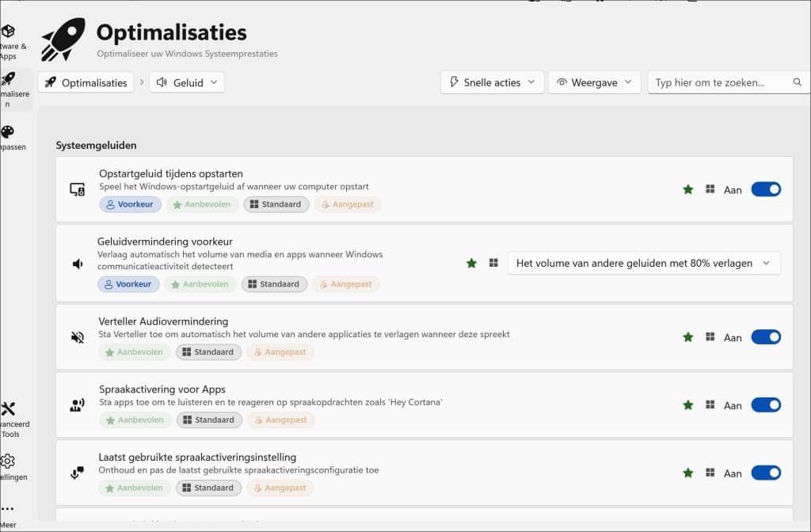The image size is (811, 532).
Task: Apply Voorkeur preset for Geluidvermindering voorkeur
Action: click(128, 284)
